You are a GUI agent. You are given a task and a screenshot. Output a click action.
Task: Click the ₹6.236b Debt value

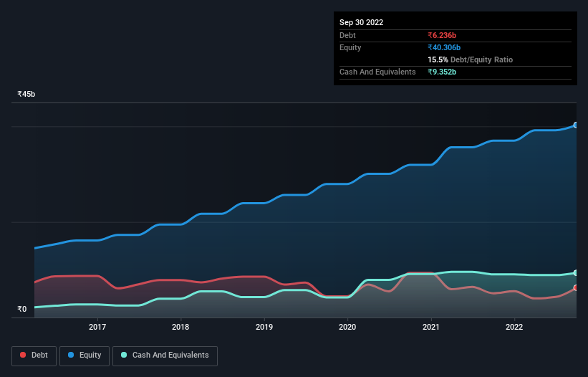click(442, 35)
